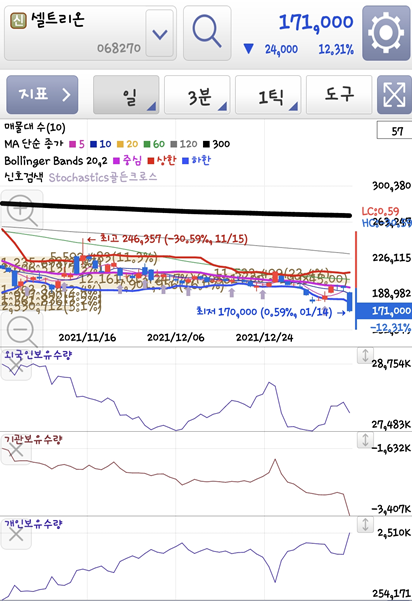Tap the 2021/12/06 date axis label
This screenshot has height=601, width=412.
(176, 337)
